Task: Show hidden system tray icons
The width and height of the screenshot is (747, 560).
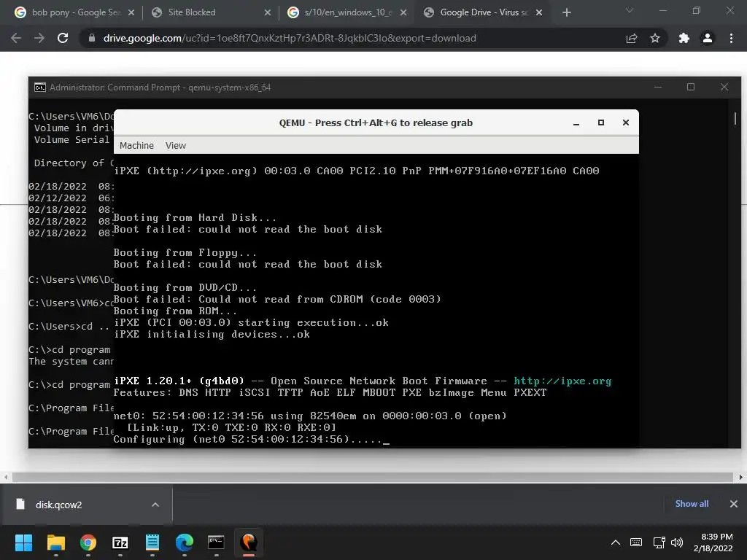Action: click(616, 542)
